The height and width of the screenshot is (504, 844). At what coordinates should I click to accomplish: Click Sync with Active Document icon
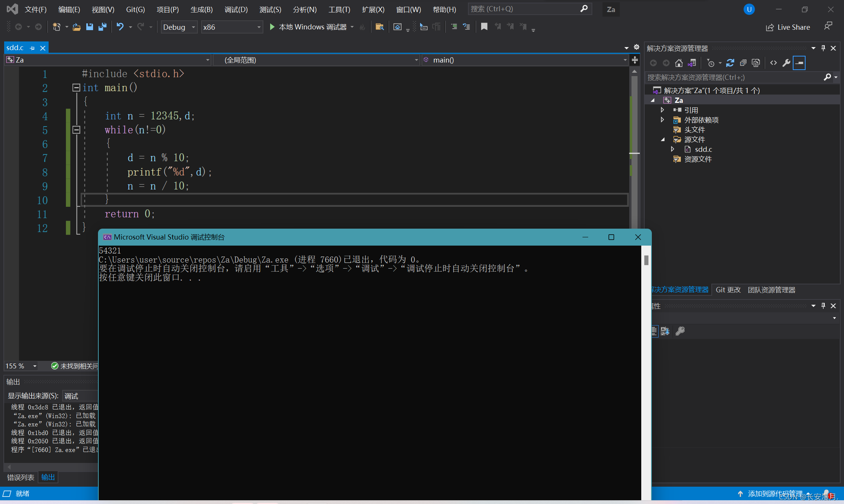click(x=730, y=63)
